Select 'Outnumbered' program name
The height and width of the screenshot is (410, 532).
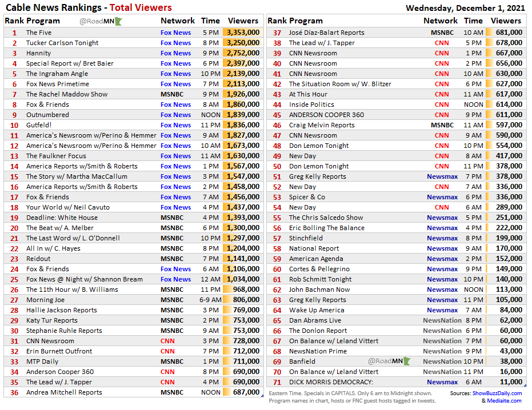(47, 115)
